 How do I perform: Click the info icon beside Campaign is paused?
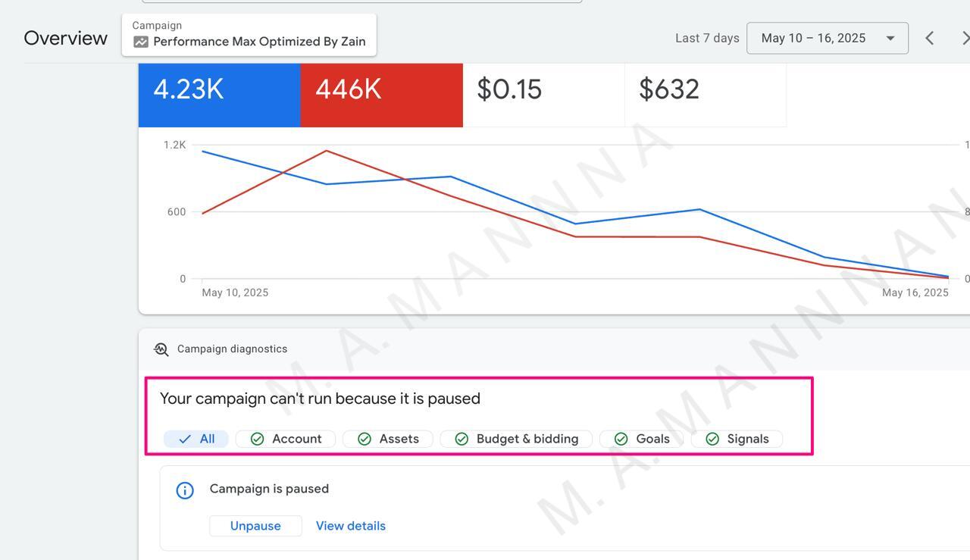click(x=185, y=490)
